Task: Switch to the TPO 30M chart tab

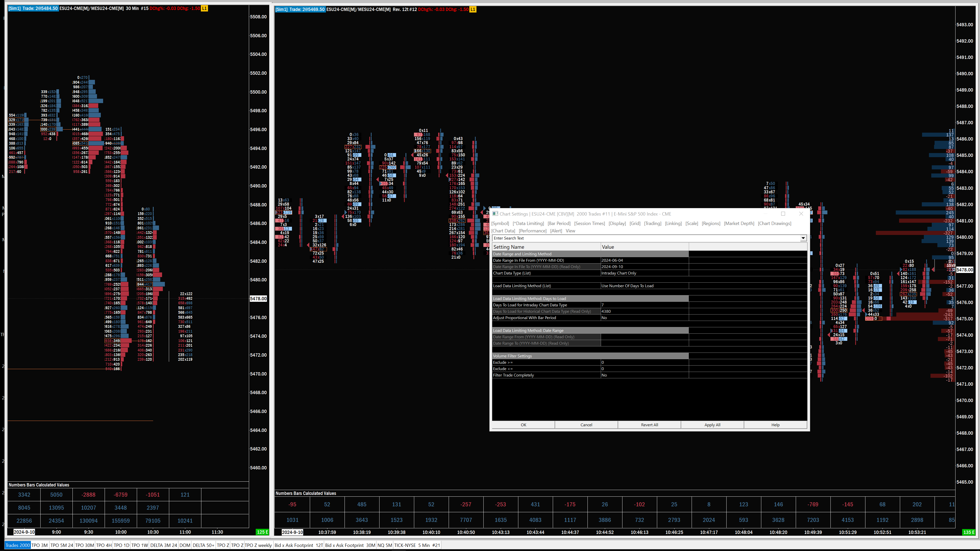Action: pos(84,545)
